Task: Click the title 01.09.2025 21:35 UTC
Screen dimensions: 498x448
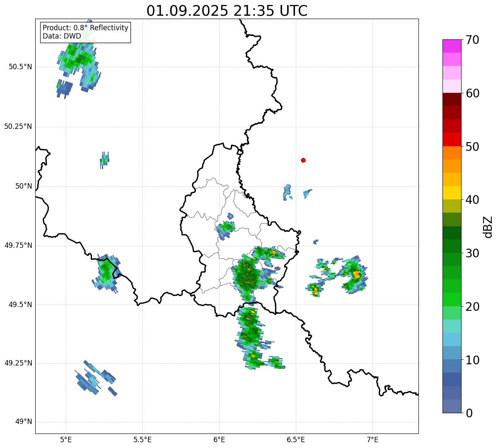Action: point(227,11)
